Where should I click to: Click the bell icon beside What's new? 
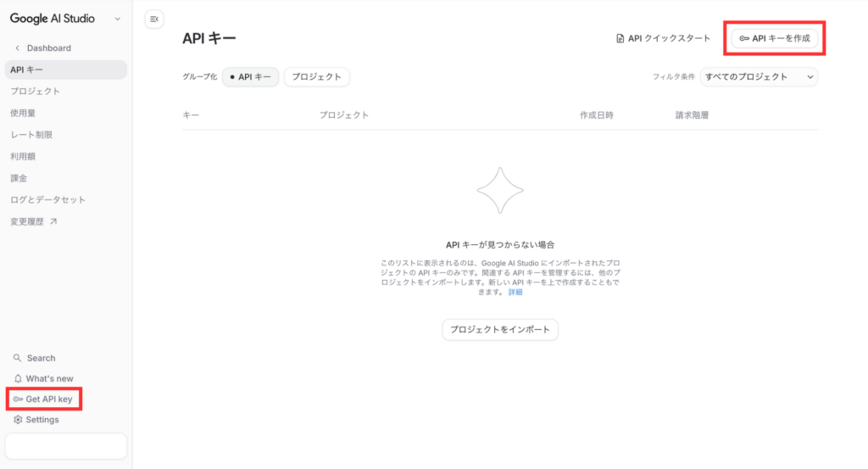click(18, 379)
